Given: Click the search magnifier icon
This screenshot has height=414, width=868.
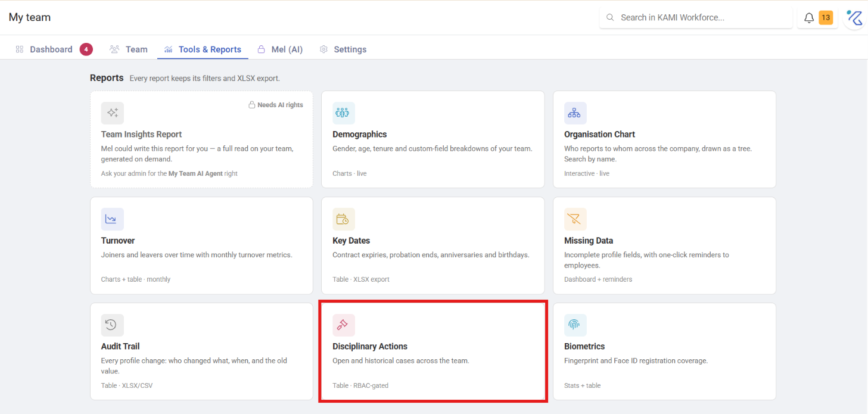Looking at the screenshot, I should (x=610, y=18).
